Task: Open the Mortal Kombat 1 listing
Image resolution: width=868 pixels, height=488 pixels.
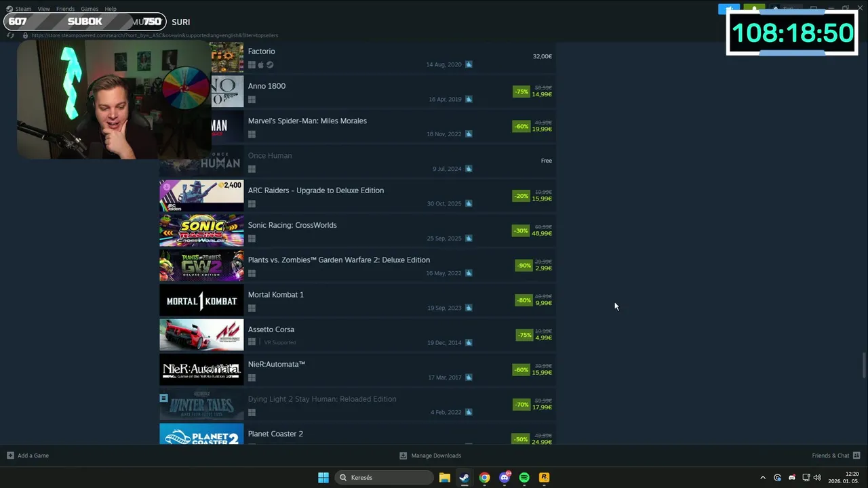Action: click(275, 295)
